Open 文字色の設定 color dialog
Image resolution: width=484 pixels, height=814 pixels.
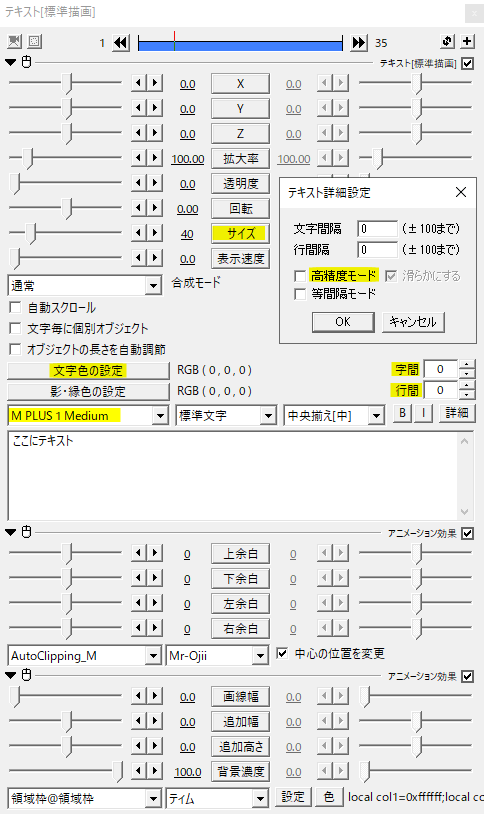click(88, 370)
